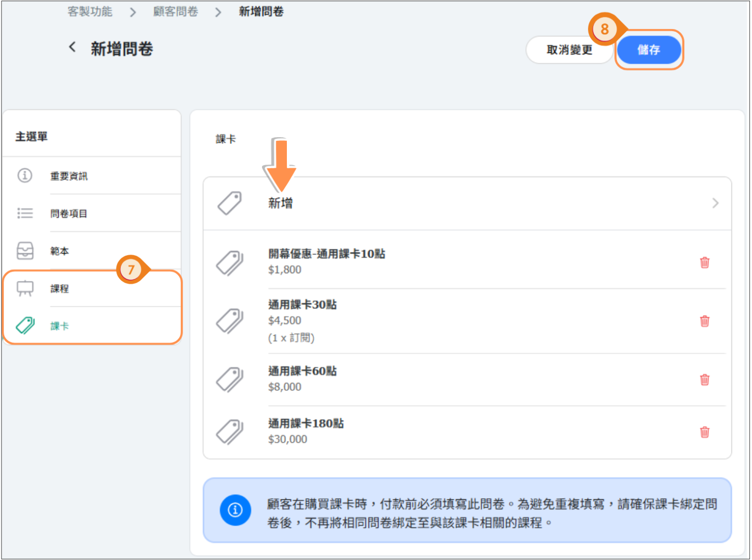This screenshot has height=560, width=752.
Task: Click the green tag icon for 課卡
Action: point(25,326)
